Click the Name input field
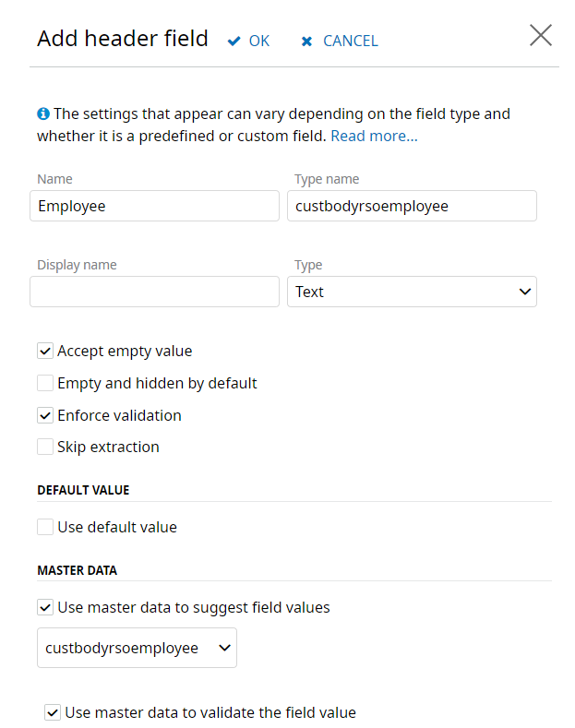The image size is (575, 728). click(154, 206)
